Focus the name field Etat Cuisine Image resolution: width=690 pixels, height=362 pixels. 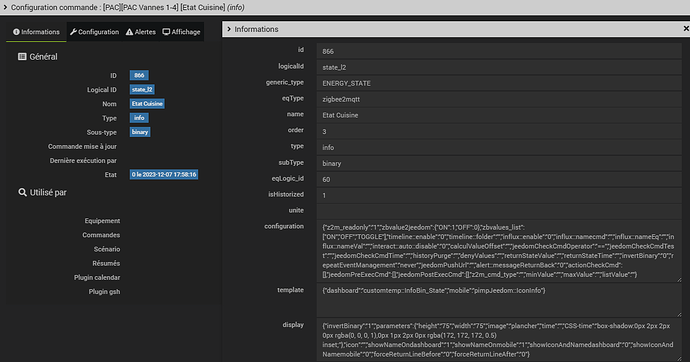pos(499,115)
